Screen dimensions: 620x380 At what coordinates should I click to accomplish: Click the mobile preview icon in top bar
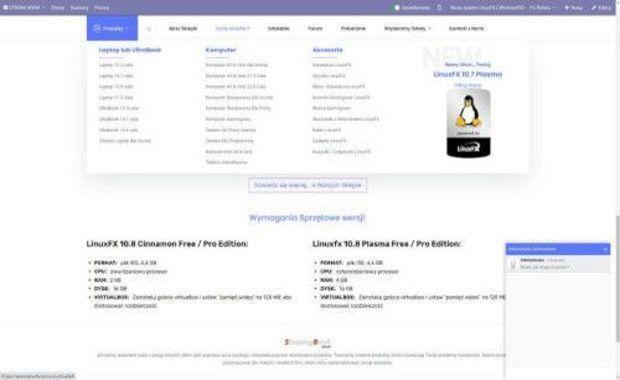[439, 7]
